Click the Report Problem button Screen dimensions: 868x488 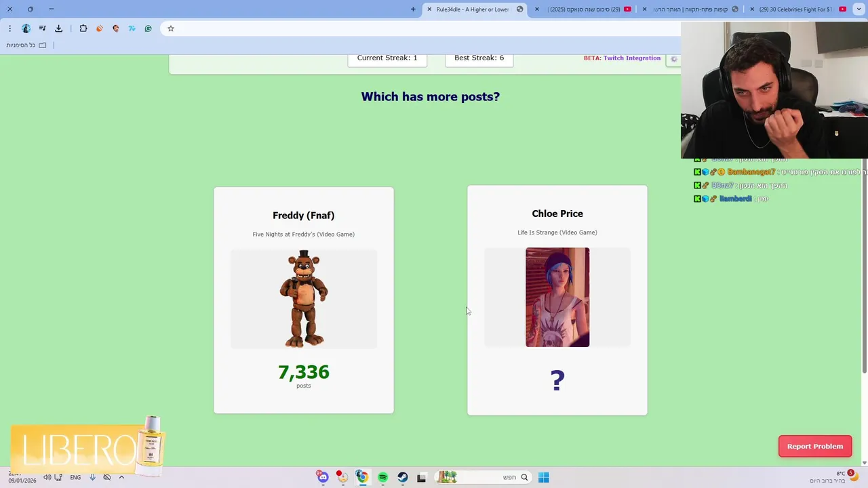[x=815, y=446]
